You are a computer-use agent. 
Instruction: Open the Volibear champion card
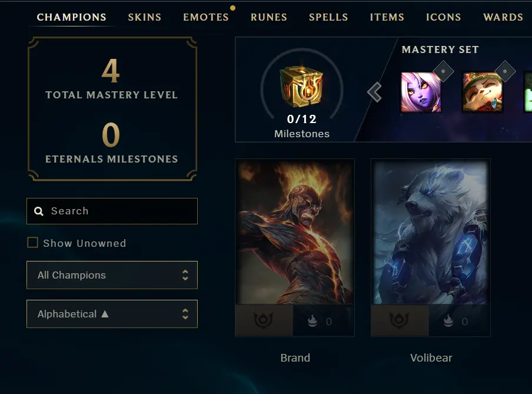(431, 247)
